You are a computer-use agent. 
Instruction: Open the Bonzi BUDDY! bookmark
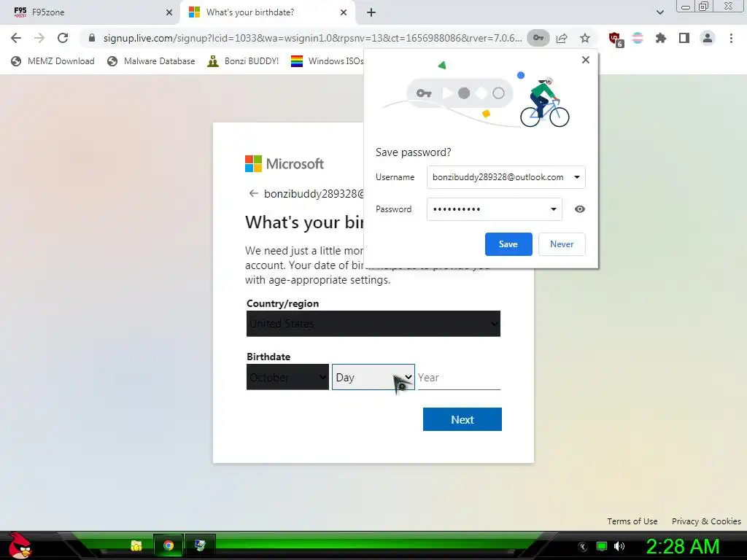(x=243, y=61)
